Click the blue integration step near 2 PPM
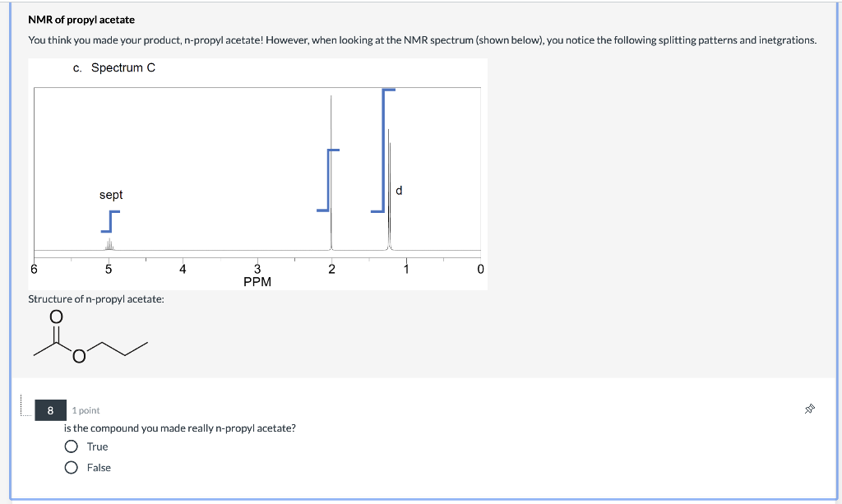The height and width of the screenshot is (504, 842). [x=328, y=180]
